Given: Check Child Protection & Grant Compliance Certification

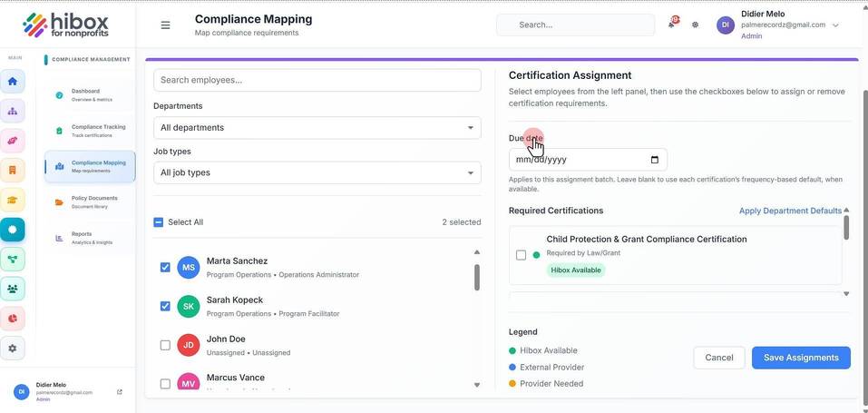Looking at the screenshot, I should pos(521,255).
